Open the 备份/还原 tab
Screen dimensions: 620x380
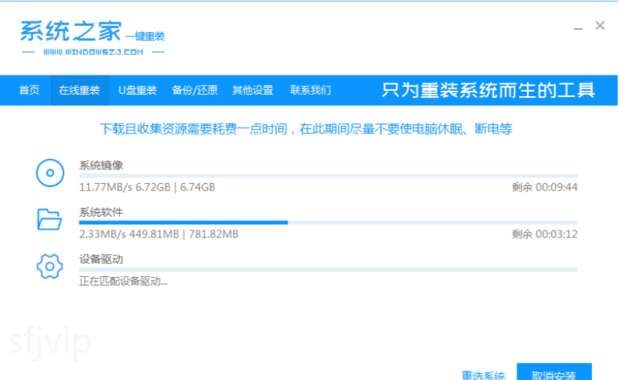pyautogui.click(x=195, y=90)
